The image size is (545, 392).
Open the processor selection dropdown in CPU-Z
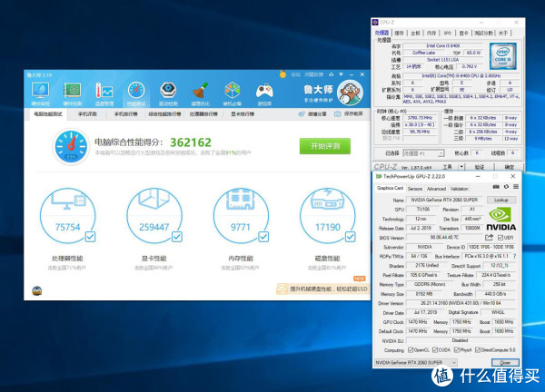(423, 153)
